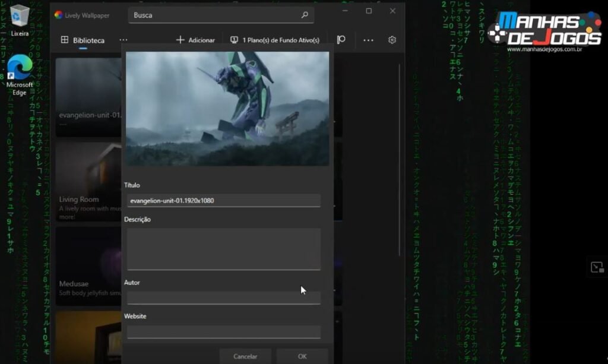Screen dimensions: 608x364
Task: Click the picture-in-picture icon at right edge
Action: [597, 267]
